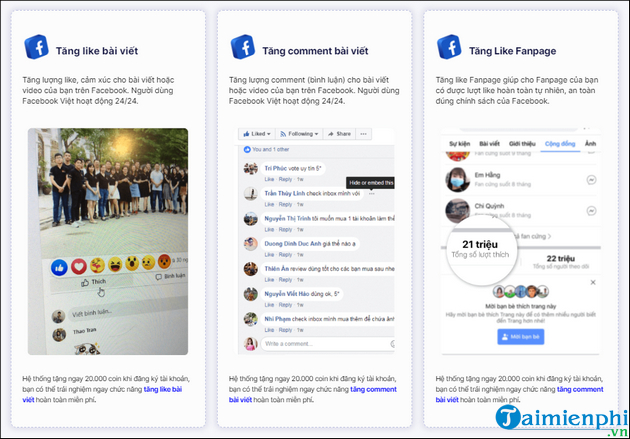The height and width of the screenshot is (439, 630).
Task: Click Reply under Thiên Ân comment
Action: click(285, 280)
